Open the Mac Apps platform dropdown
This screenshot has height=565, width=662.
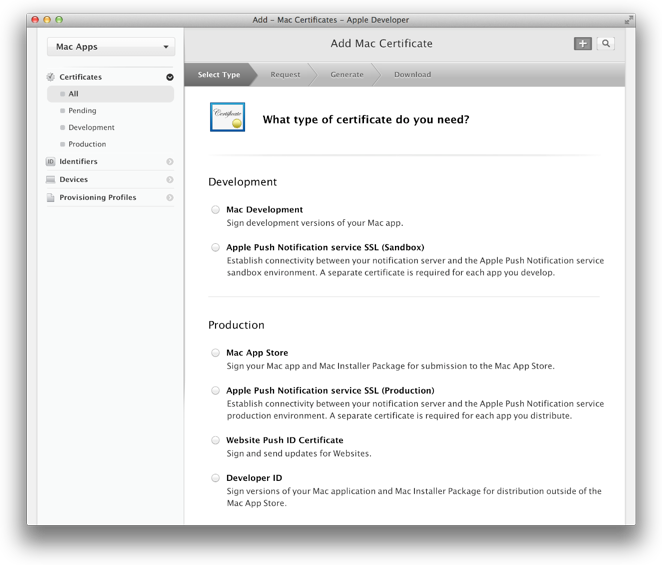(111, 46)
